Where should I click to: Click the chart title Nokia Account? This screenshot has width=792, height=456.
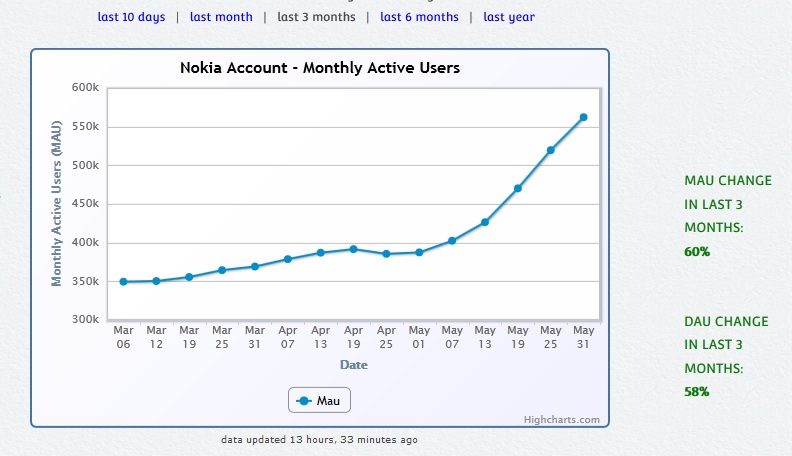(x=320, y=68)
